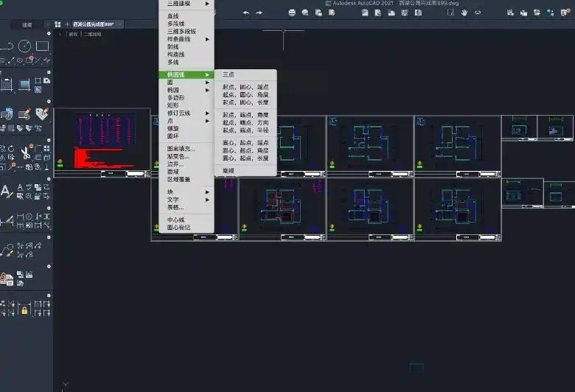575x392 pixels.
Task: Select the Polyline tool
Action: point(7,46)
